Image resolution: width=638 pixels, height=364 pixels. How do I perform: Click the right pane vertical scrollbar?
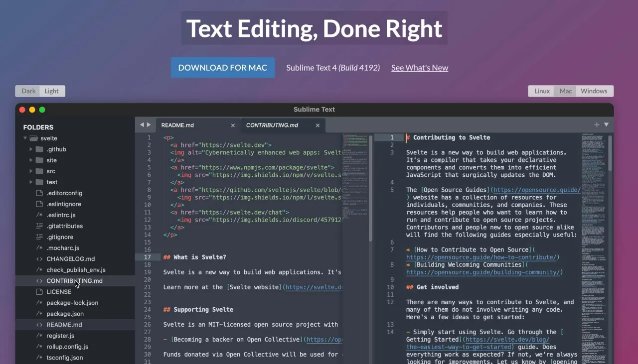[x=610, y=154]
